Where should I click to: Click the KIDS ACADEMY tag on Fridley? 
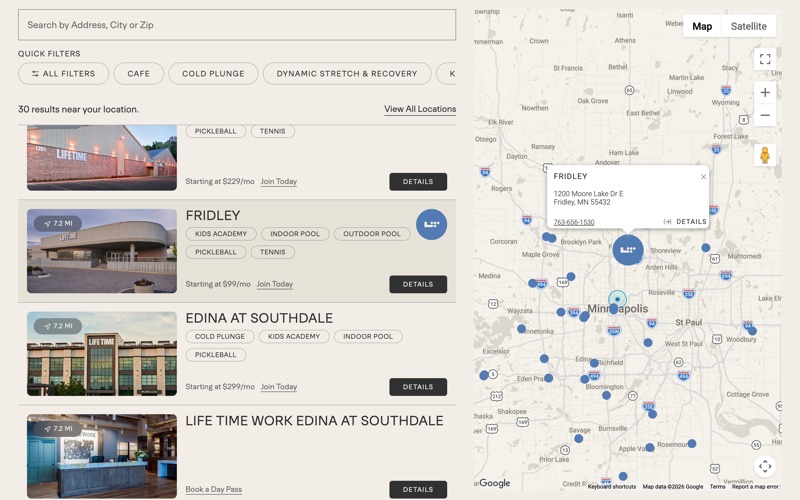coord(220,234)
